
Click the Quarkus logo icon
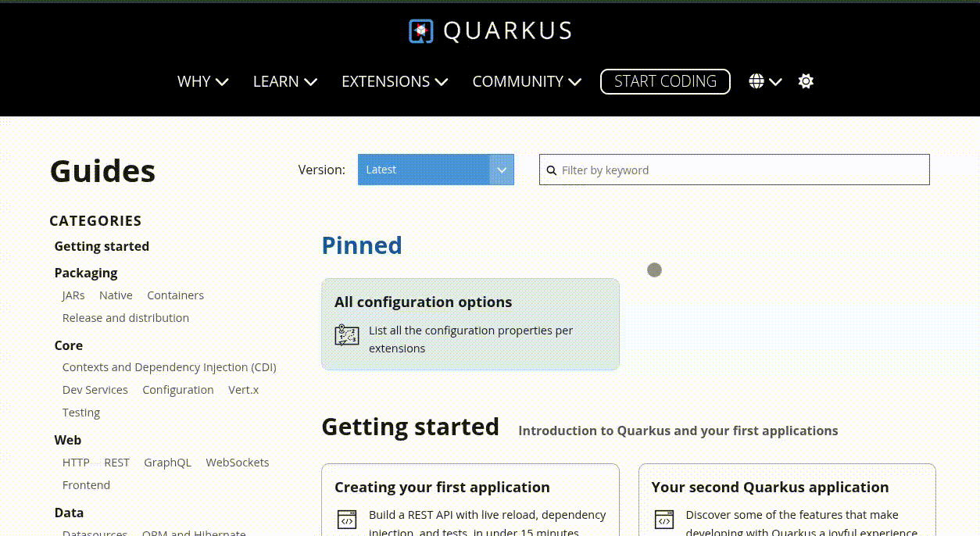point(420,31)
